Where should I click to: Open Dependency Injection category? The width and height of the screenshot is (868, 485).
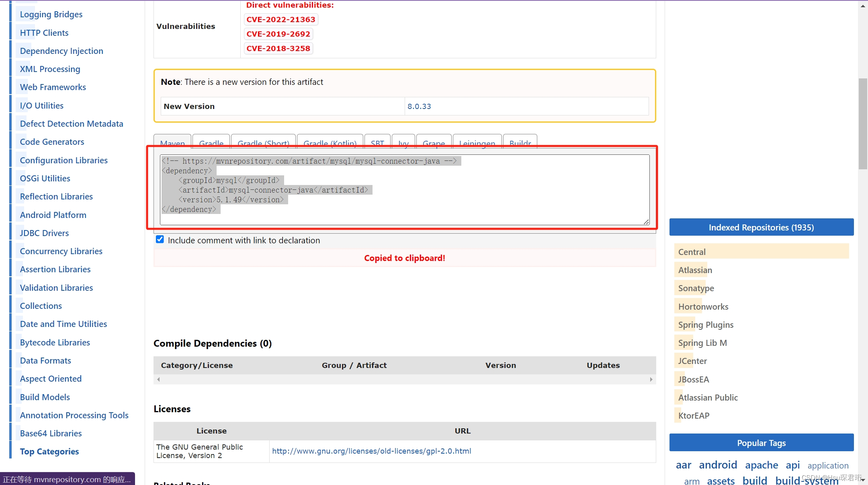click(61, 51)
